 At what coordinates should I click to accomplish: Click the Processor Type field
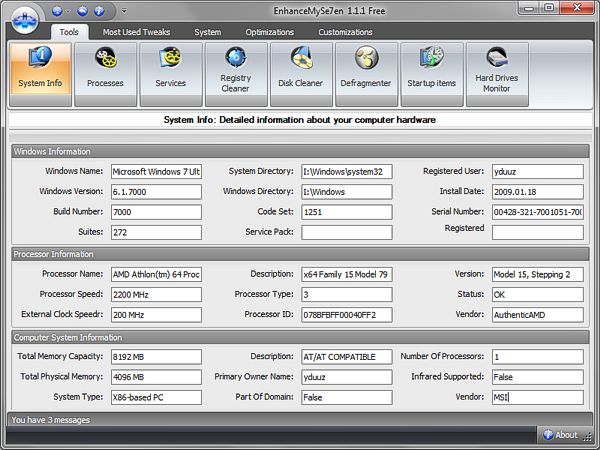point(347,295)
